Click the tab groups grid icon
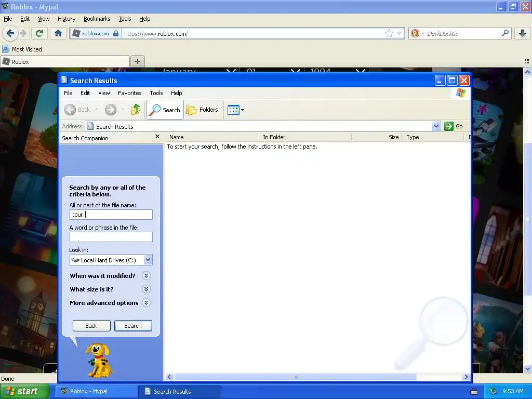Screen dimensions: 532x399 (x=527, y=61)
